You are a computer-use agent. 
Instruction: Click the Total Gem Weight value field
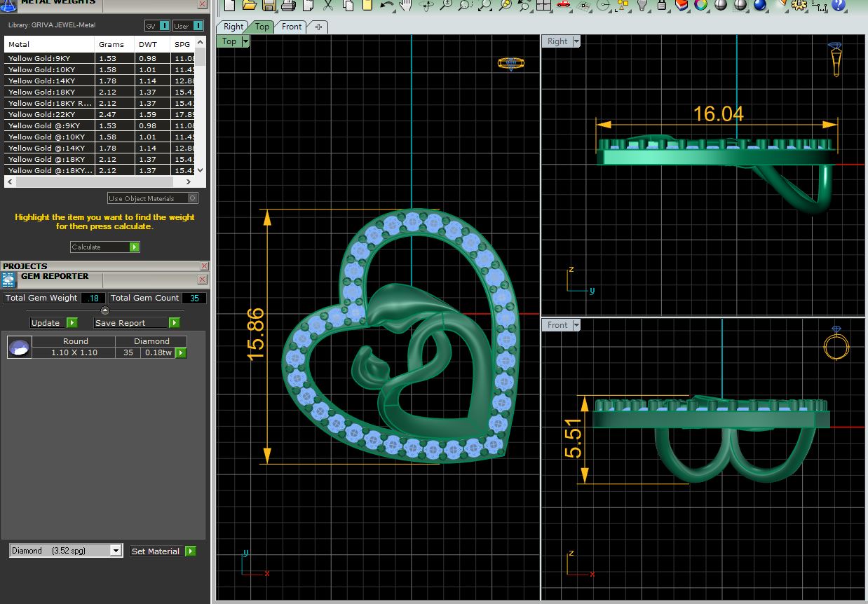[x=93, y=298]
